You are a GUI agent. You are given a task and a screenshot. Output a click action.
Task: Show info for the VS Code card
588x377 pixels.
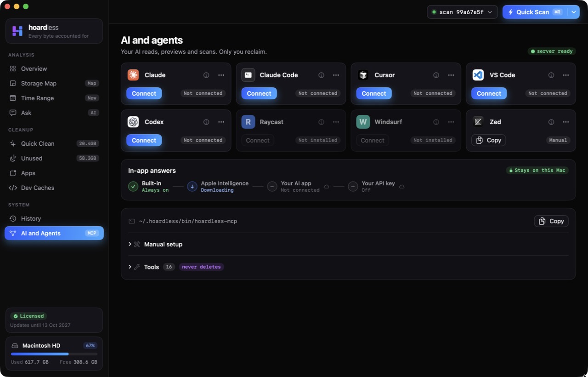[551, 75]
